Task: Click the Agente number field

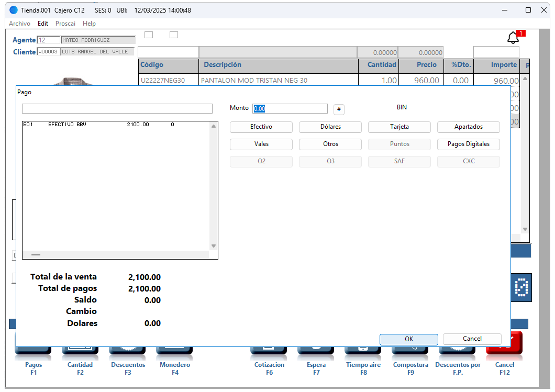Action: coord(49,40)
